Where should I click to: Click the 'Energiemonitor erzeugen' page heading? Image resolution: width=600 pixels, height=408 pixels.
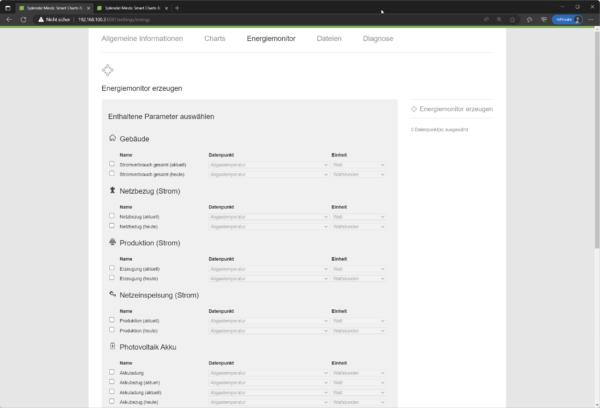[x=142, y=88]
